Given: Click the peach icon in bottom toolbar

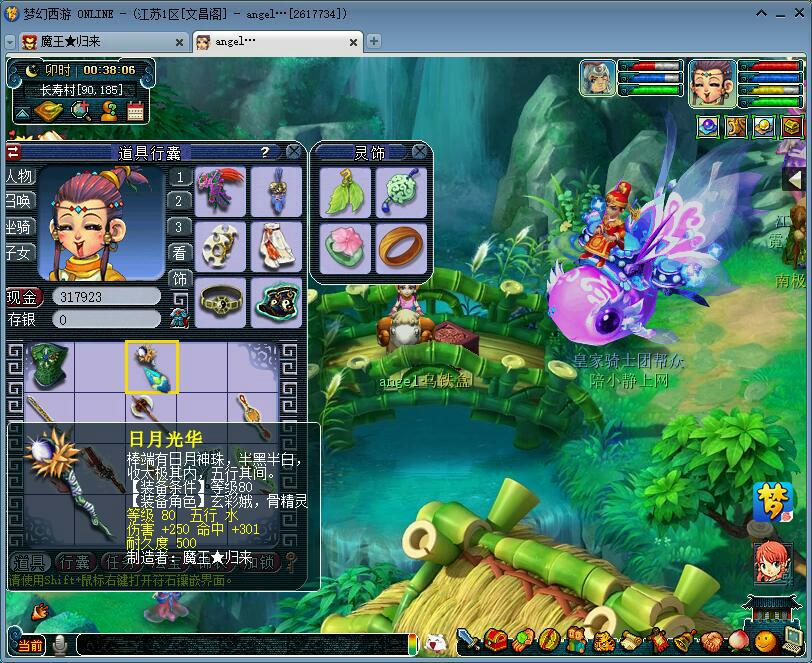Looking at the screenshot, I should tap(738, 641).
